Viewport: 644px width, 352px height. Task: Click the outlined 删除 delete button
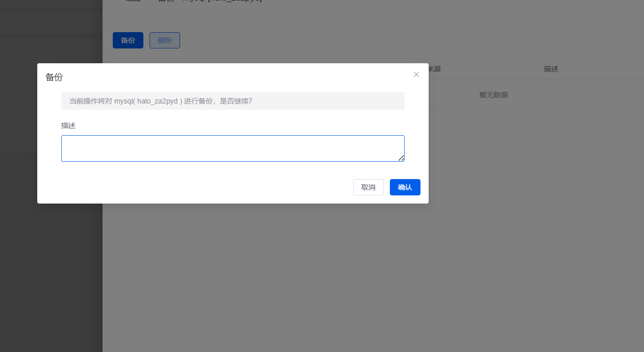(x=164, y=40)
